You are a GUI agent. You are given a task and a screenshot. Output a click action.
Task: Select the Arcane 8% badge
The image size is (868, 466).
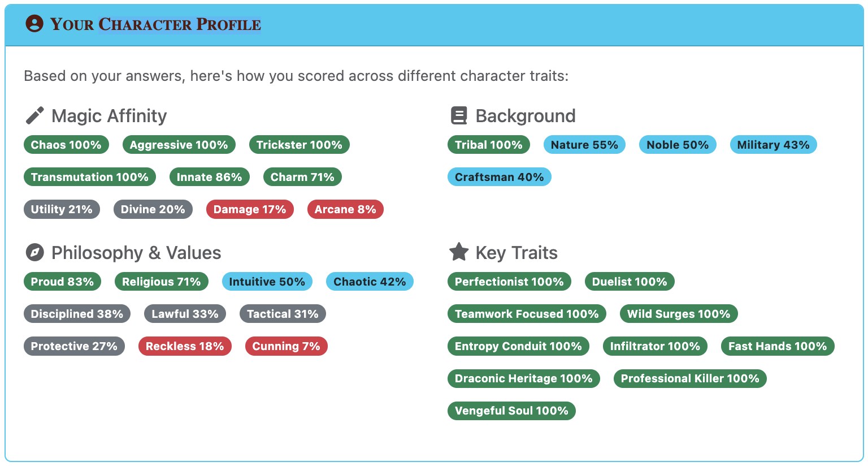pos(345,209)
